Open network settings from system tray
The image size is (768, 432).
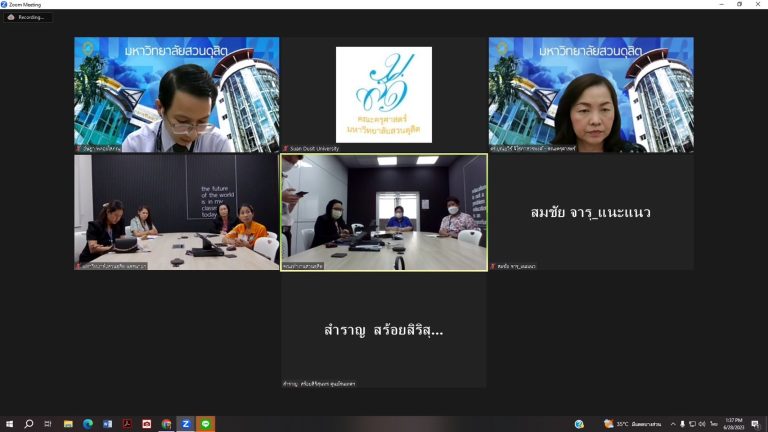coord(692,424)
